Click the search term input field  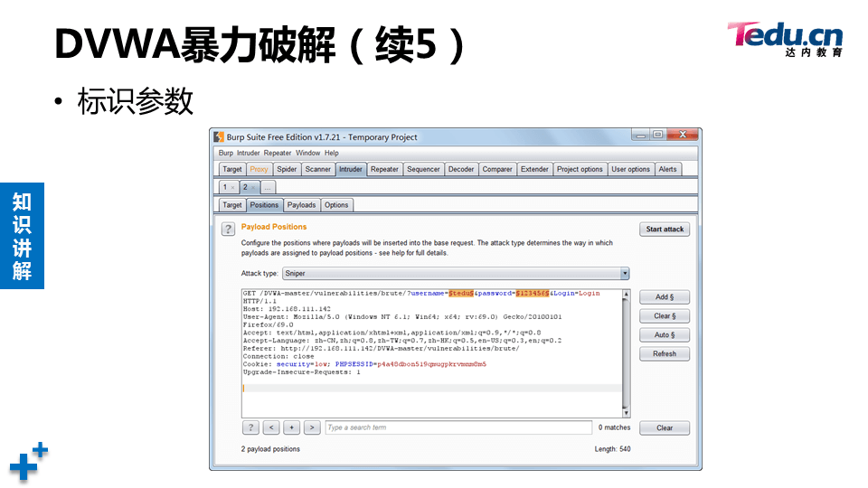(x=459, y=427)
